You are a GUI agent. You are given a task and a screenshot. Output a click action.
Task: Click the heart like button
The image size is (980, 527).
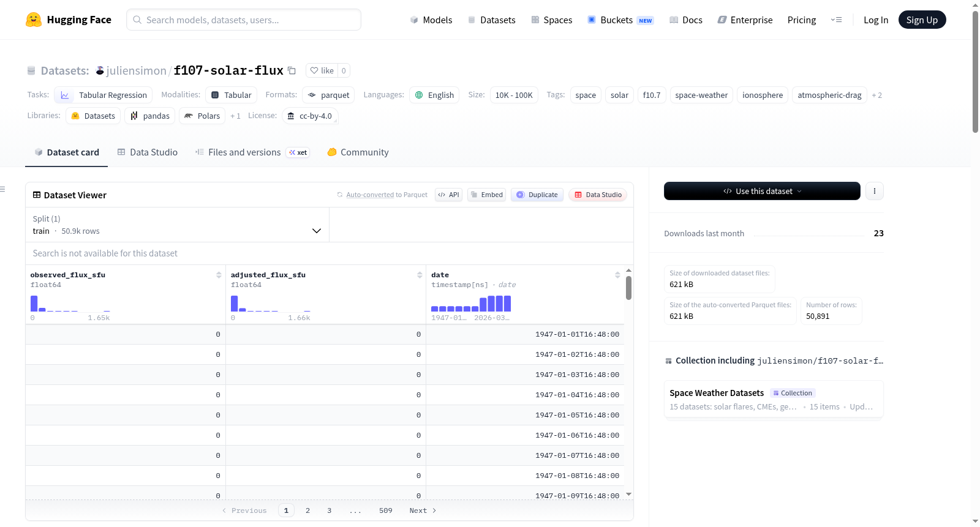pos(322,70)
